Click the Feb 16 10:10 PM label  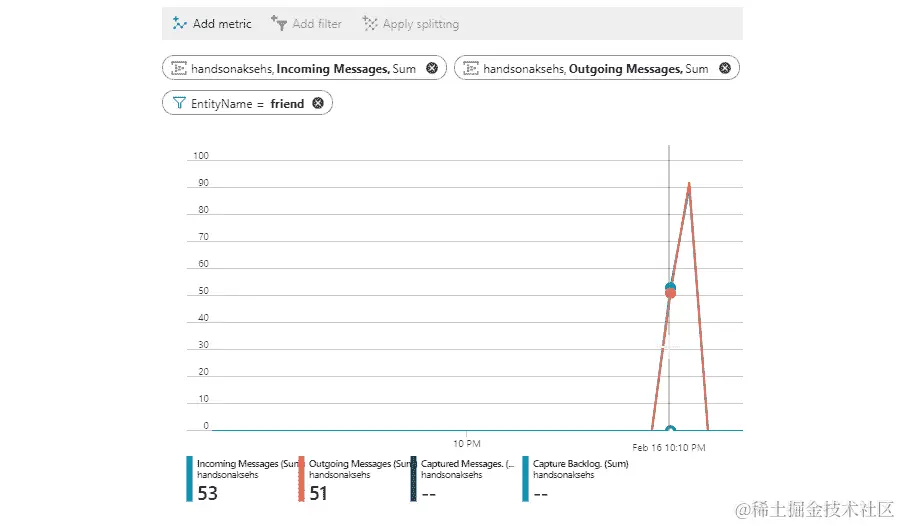click(x=669, y=447)
